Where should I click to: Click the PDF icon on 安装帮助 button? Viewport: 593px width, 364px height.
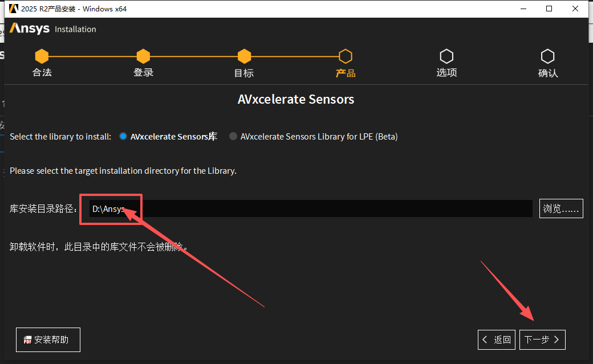[27, 340]
